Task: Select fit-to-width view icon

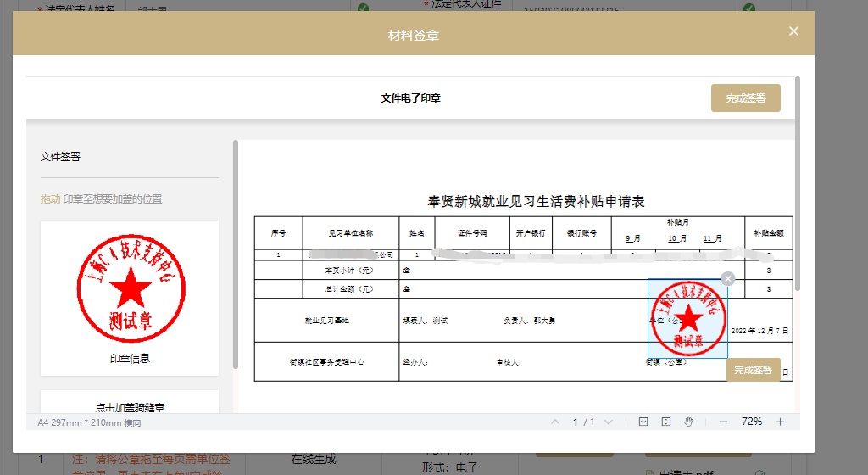Action: (643, 422)
